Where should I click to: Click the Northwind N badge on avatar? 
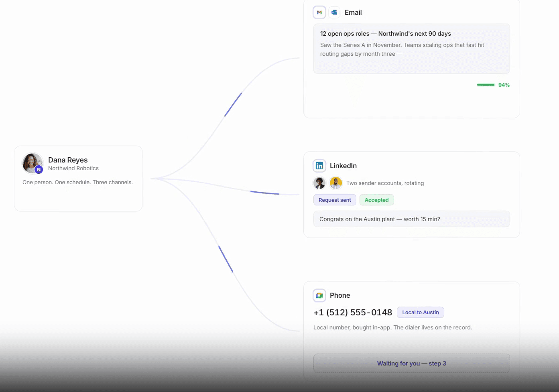pyautogui.click(x=39, y=169)
